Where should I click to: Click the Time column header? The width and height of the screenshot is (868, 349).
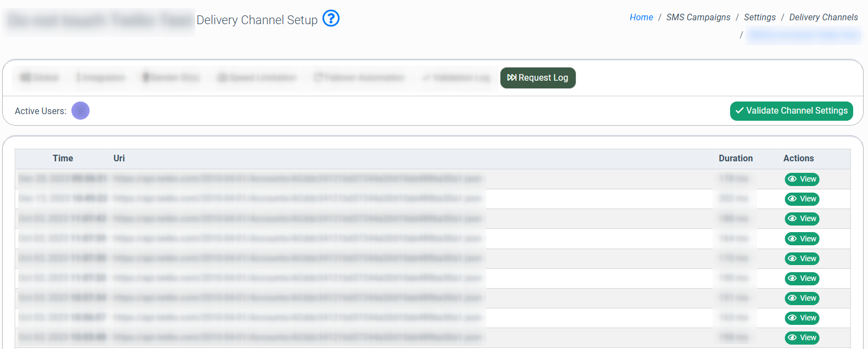click(63, 159)
